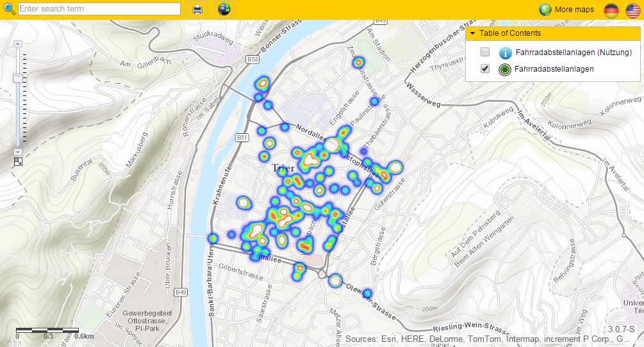Click the B53 road shield
Viewport: 644px width, 347px height.
[252, 60]
